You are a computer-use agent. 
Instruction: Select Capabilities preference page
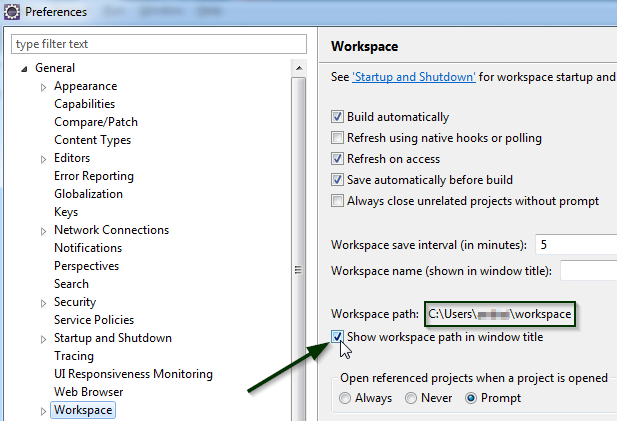pyautogui.click(x=85, y=104)
